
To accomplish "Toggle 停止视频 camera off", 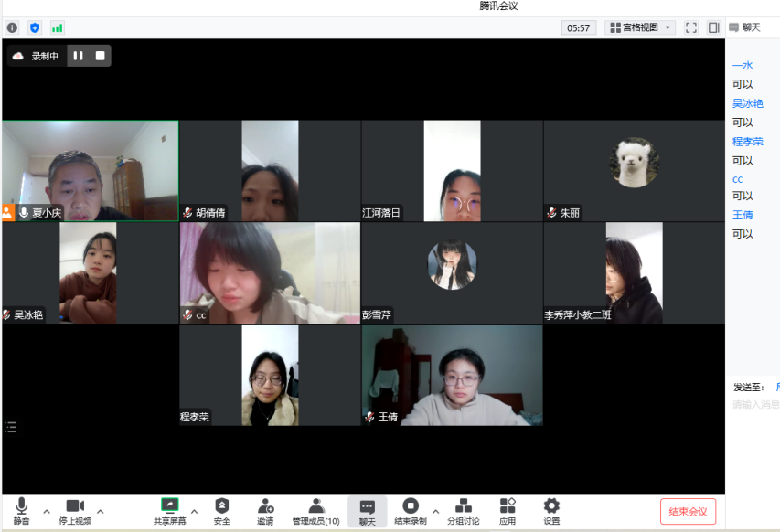I will point(75,511).
